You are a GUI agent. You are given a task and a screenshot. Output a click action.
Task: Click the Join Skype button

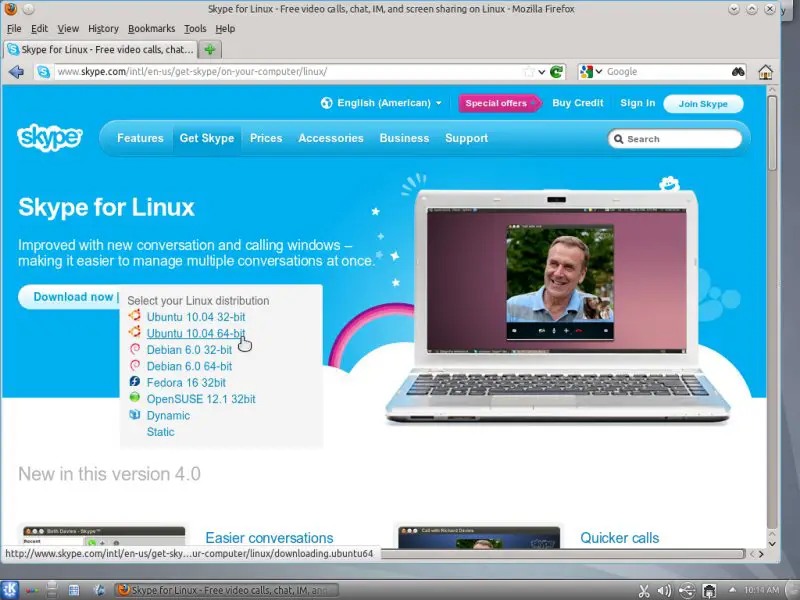click(x=703, y=104)
